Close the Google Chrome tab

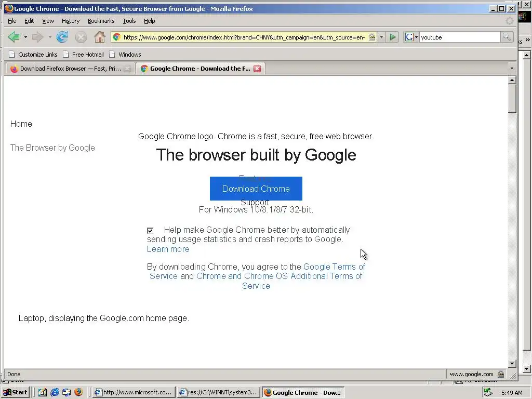[258, 69]
